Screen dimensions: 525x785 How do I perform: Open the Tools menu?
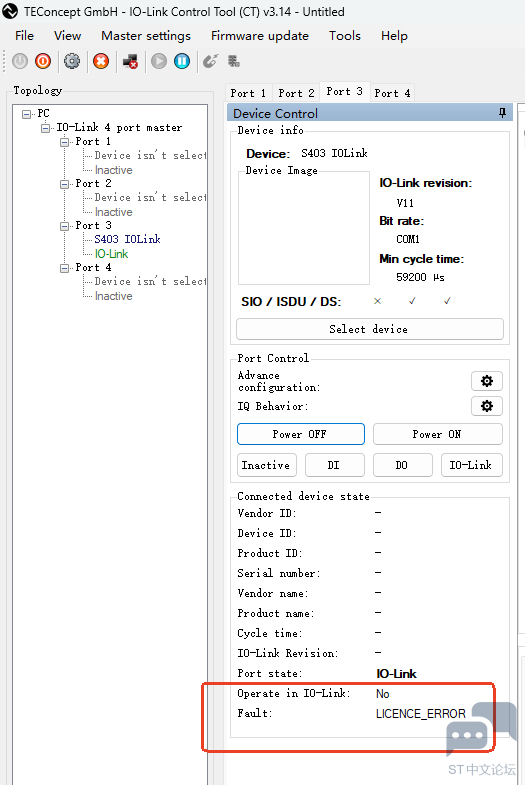pyautogui.click(x=345, y=36)
